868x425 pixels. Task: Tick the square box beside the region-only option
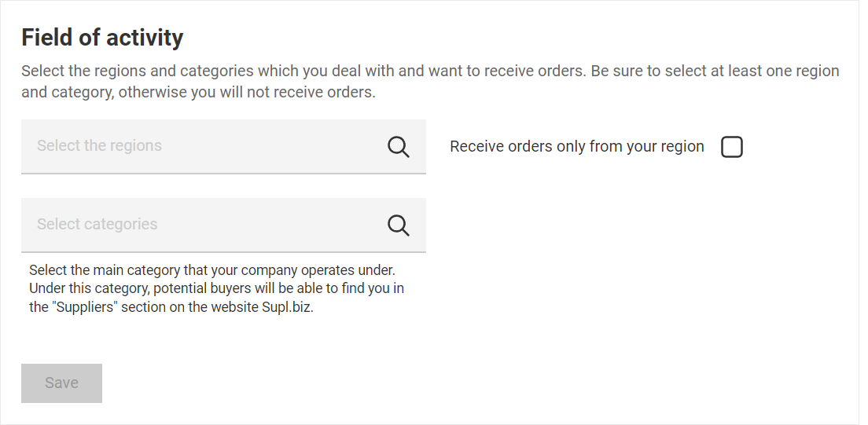tap(731, 147)
